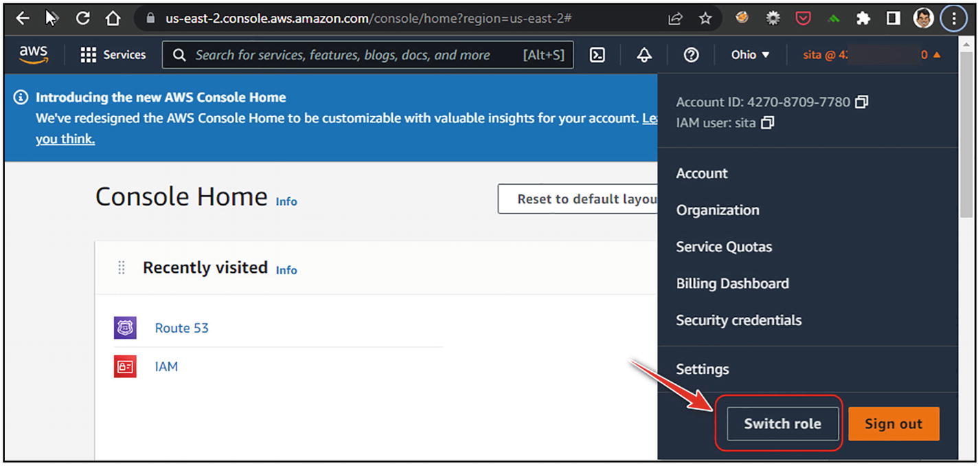Click Info next to Recently visited

point(286,270)
